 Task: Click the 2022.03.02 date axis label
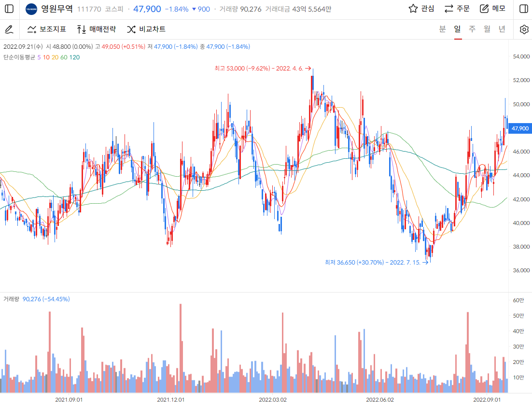point(272,400)
